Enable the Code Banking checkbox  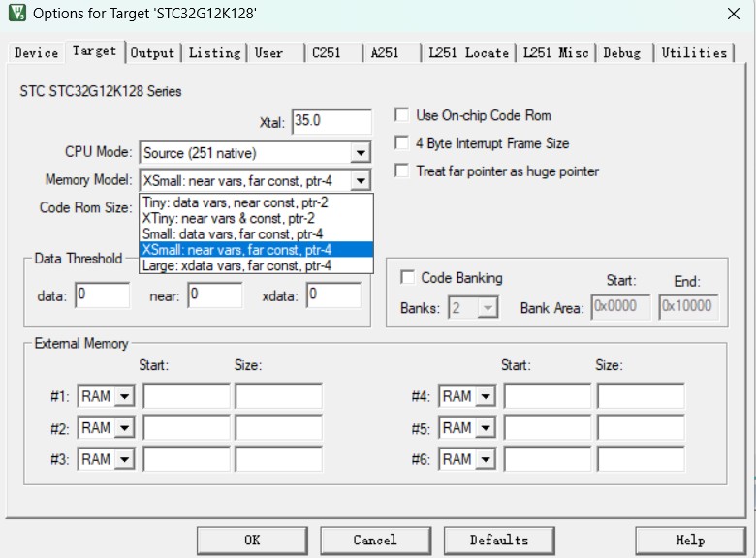(407, 277)
